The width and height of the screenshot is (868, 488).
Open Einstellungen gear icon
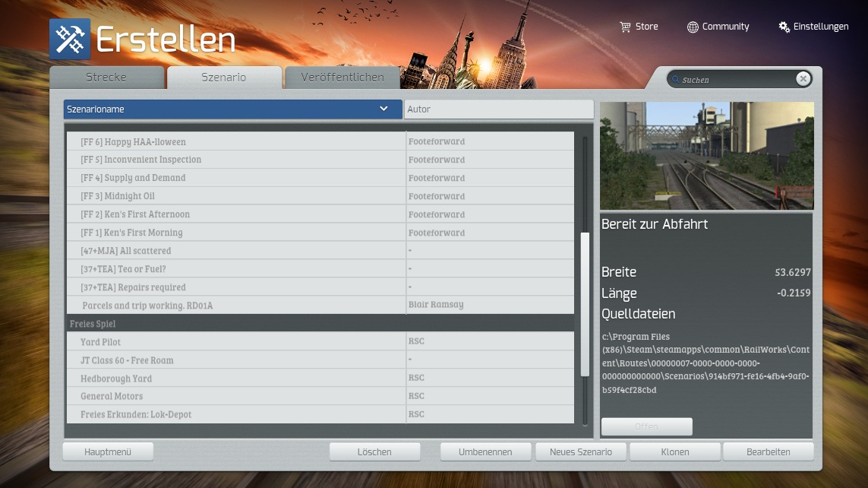click(x=784, y=27)
